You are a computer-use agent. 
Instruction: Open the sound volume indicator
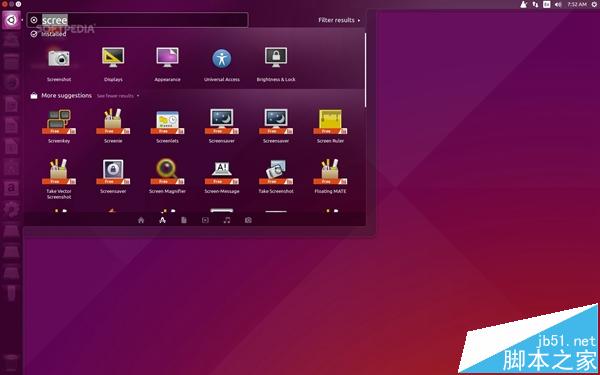[558, 4]
